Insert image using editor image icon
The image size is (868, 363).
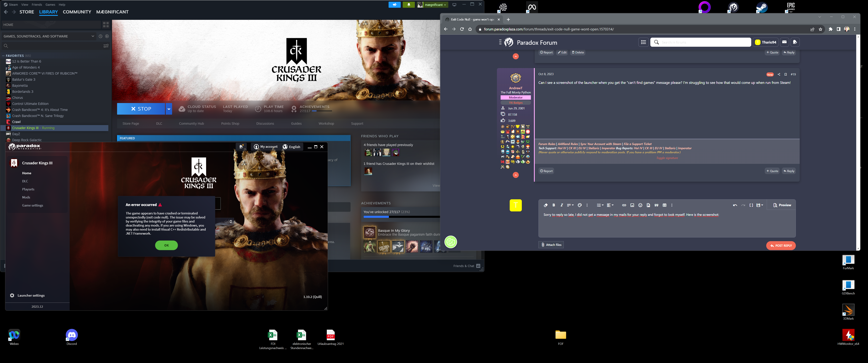tap(632, 205)
